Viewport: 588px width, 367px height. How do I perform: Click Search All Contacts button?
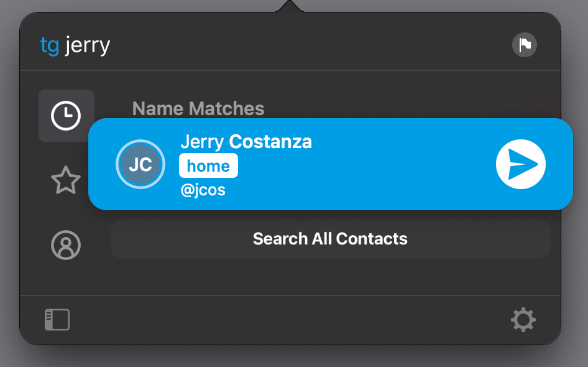click(x=331, y=239)
